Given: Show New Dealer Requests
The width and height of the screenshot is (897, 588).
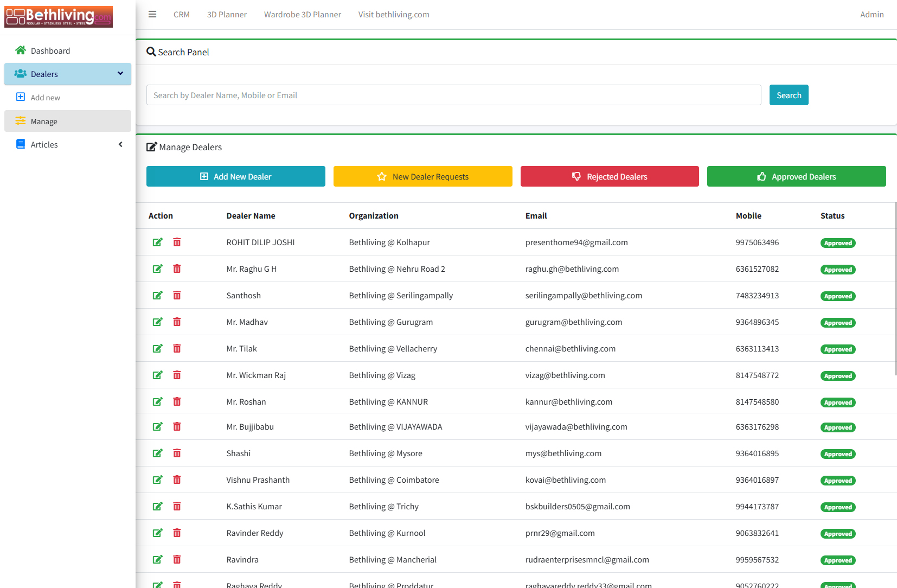Looking at the screenshot, I should pyautogui.click(x=422, y=177).
